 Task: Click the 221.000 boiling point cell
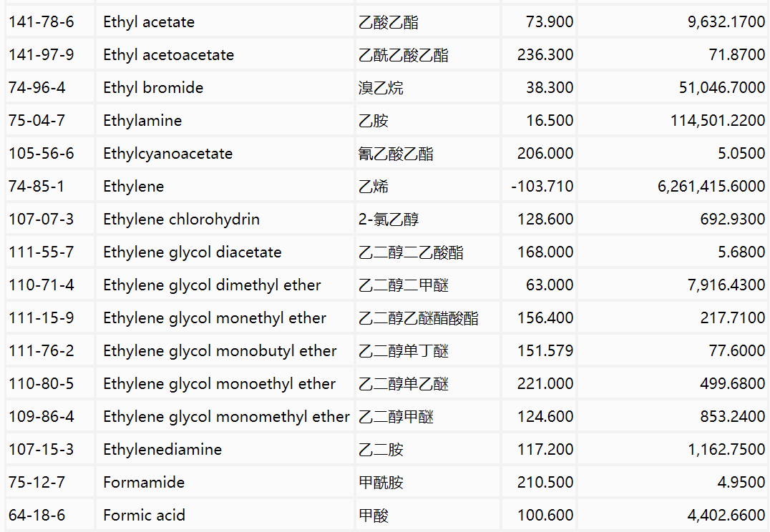pyautogui.click(x=545, y=384)
